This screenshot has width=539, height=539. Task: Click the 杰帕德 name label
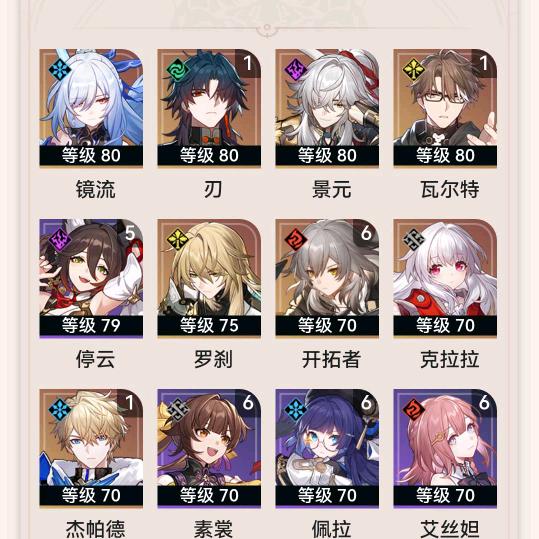(x=95, y=529)
